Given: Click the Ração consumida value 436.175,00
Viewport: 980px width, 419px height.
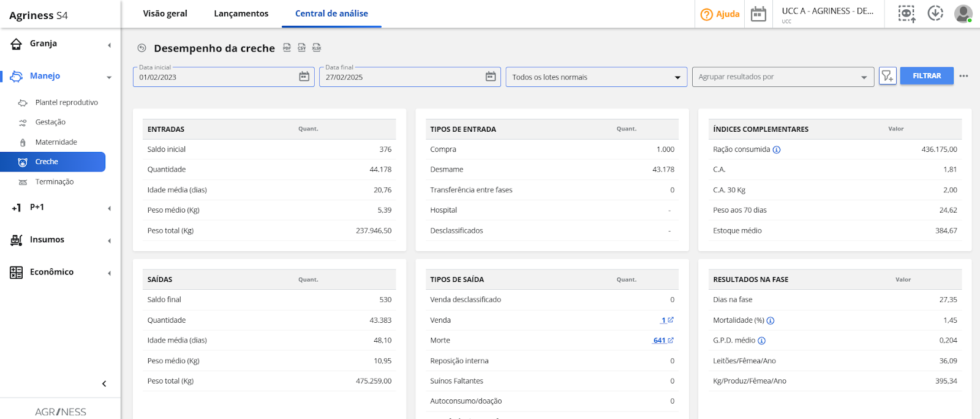Looking at the screenshot, I should (x=939, y=149).
